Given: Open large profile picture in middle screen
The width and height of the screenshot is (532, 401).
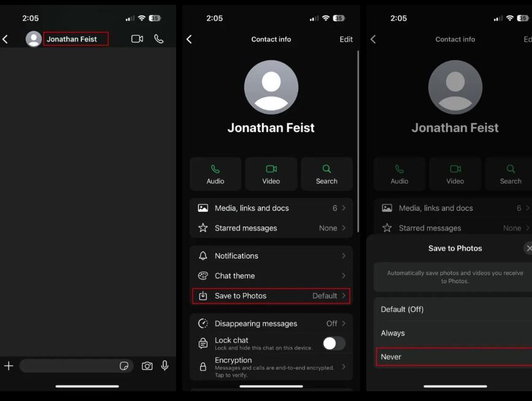Looking at the screenshot, I should (x=271, y=87).
